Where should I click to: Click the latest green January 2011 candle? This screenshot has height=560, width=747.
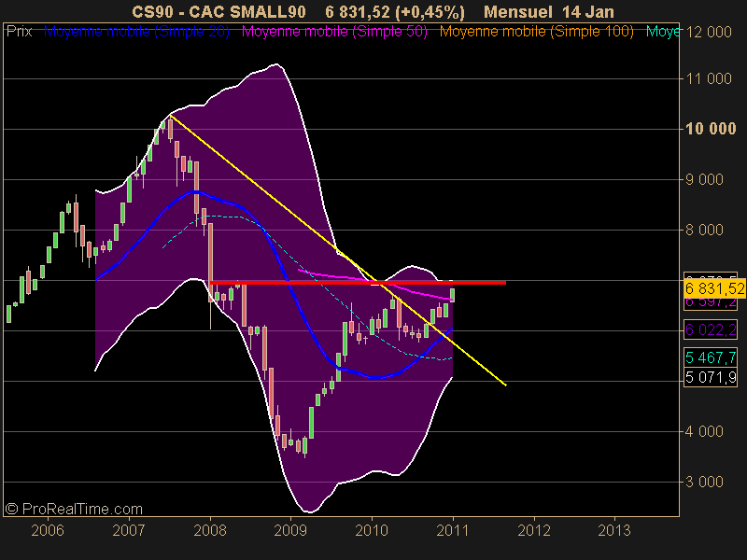pyautogui.click(x=452, y=295)
